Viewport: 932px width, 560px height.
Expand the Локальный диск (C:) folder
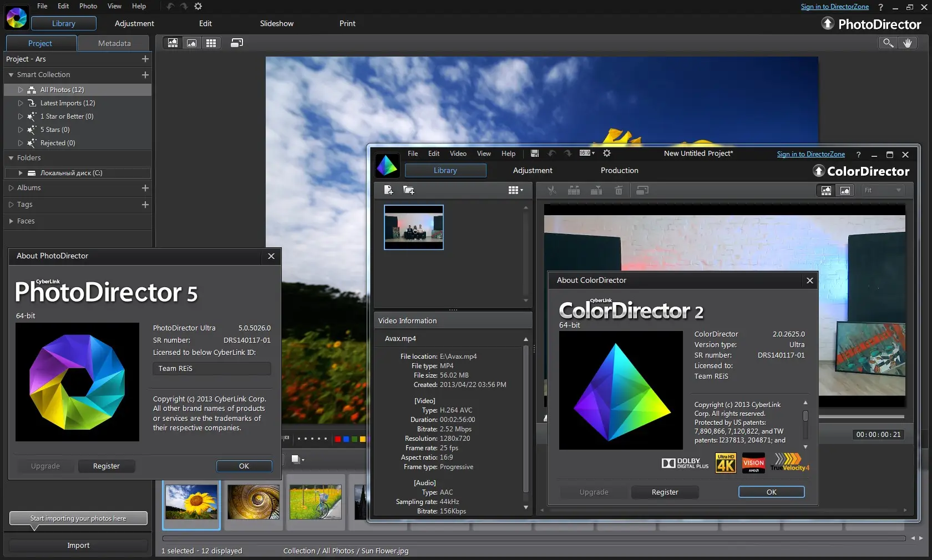coord(21,173)
